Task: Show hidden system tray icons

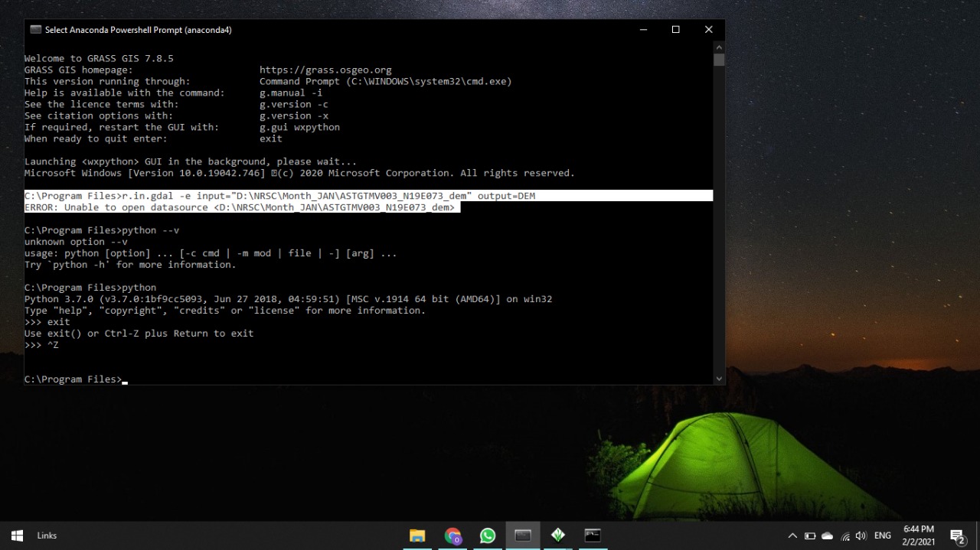Action: point(792,536)
